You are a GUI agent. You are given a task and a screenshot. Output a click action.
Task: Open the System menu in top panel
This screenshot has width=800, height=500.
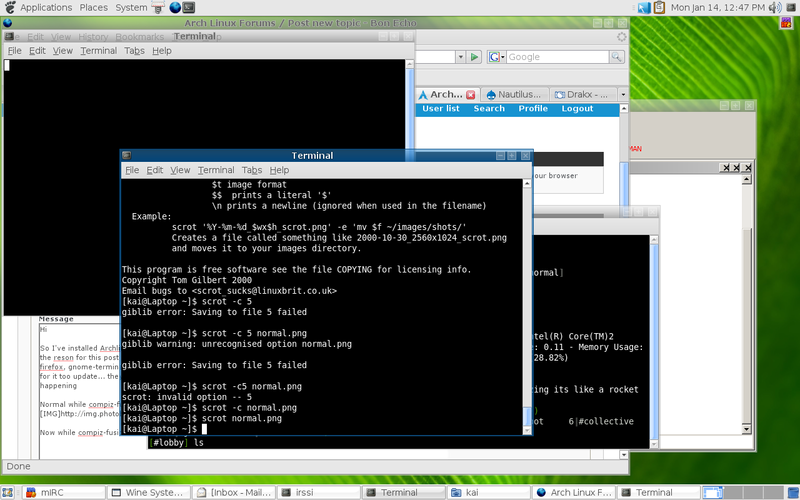click(x=131, y=8)
